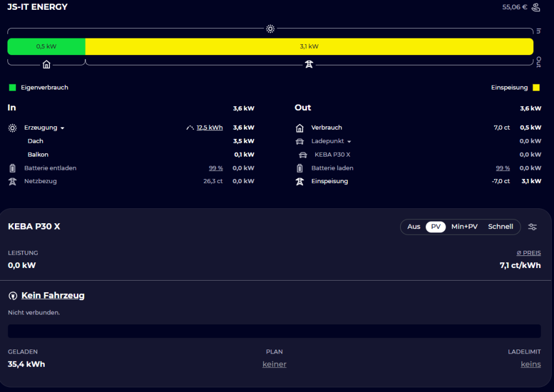The width and height of the screenshot is (554, 392).
Task: Click the grid pylon icon below the yellow bar
Action: coord(309,64)
